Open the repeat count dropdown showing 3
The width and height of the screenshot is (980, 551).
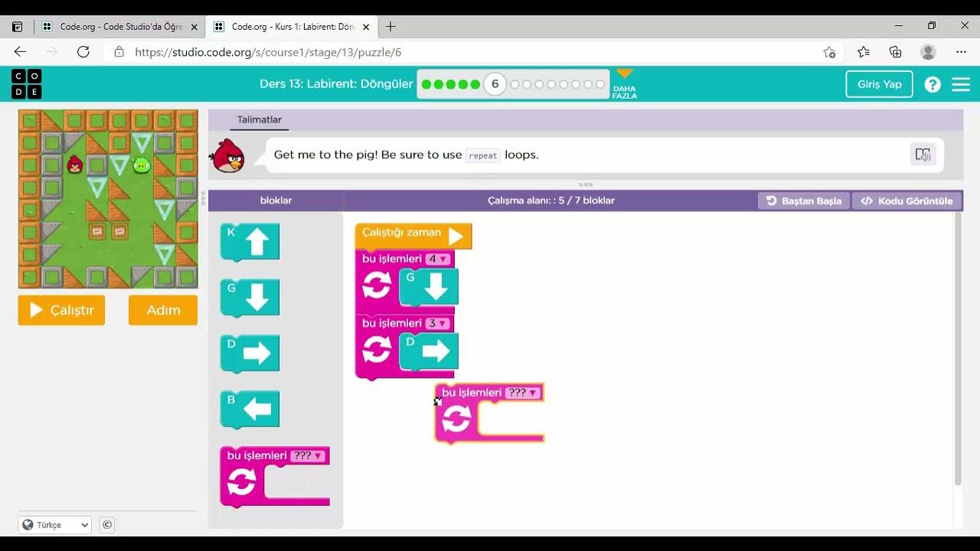(x=438, y=324)
